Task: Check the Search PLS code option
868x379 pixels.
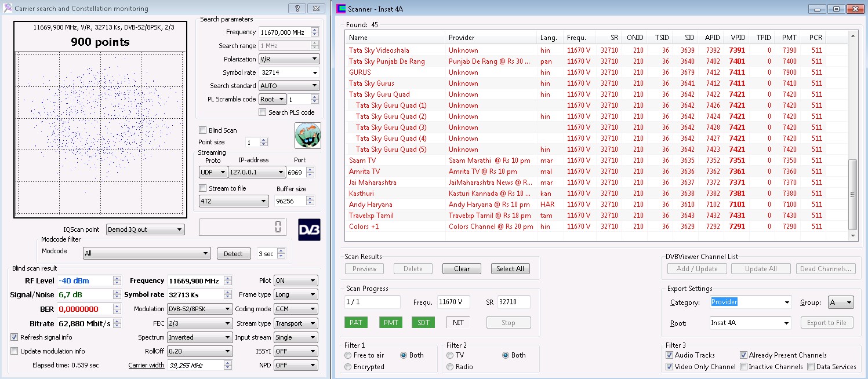Action: pos(263,112)
